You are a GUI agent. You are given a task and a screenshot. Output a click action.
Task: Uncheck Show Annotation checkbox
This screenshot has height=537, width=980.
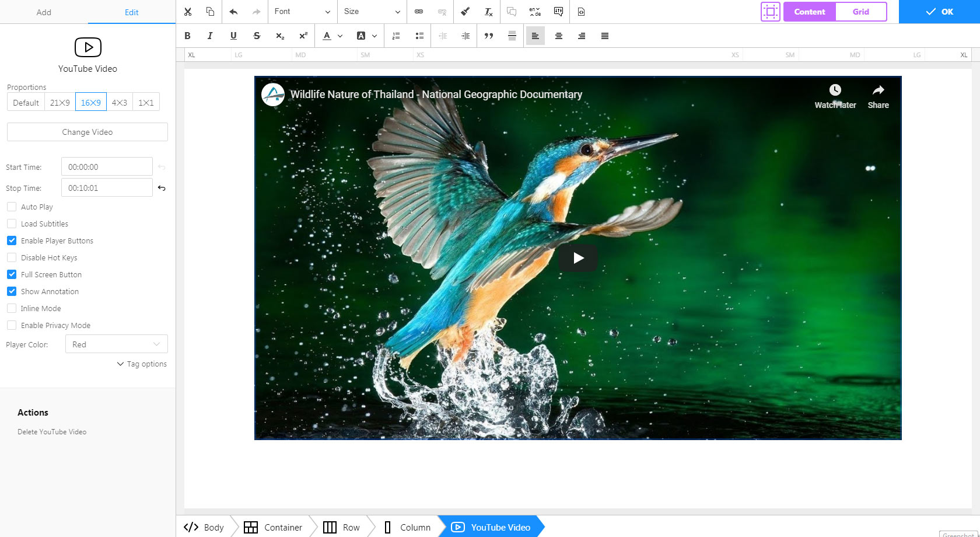coord(12,291)
